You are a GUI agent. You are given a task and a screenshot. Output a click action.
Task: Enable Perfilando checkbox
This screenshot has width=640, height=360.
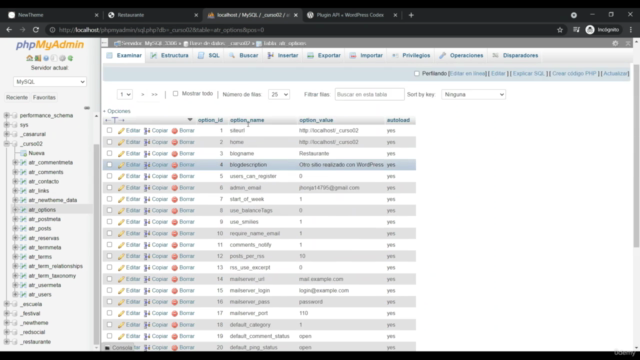pos(417,74)
